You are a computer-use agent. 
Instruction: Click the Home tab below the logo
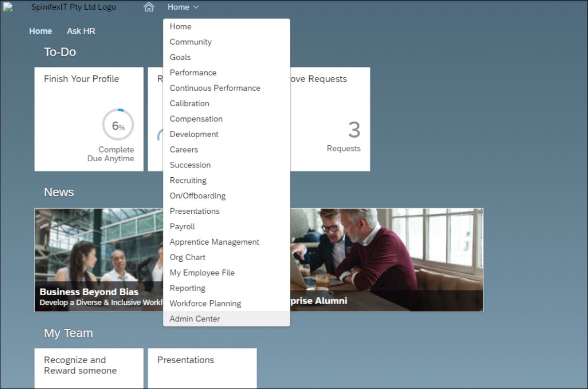40,31
